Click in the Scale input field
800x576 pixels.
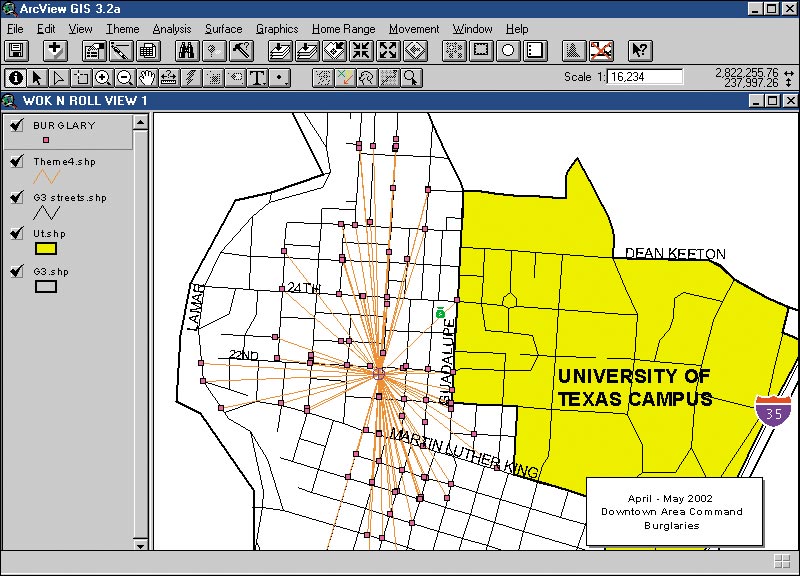point(645,77)
